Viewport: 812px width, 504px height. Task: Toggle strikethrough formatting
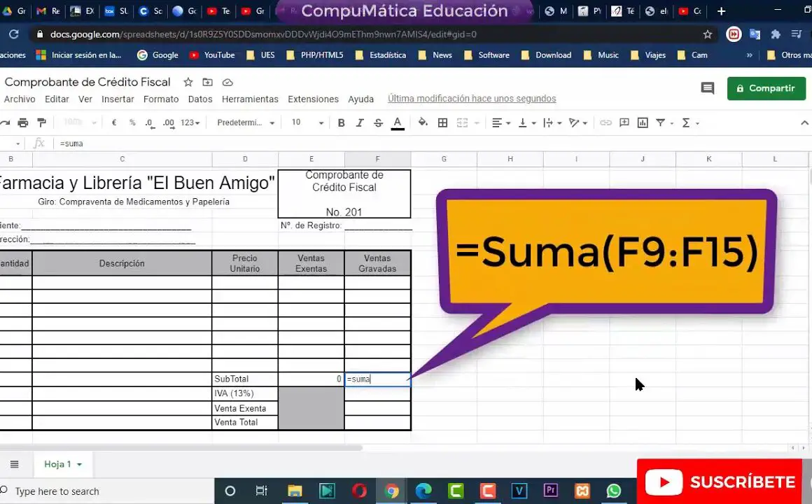378,122
